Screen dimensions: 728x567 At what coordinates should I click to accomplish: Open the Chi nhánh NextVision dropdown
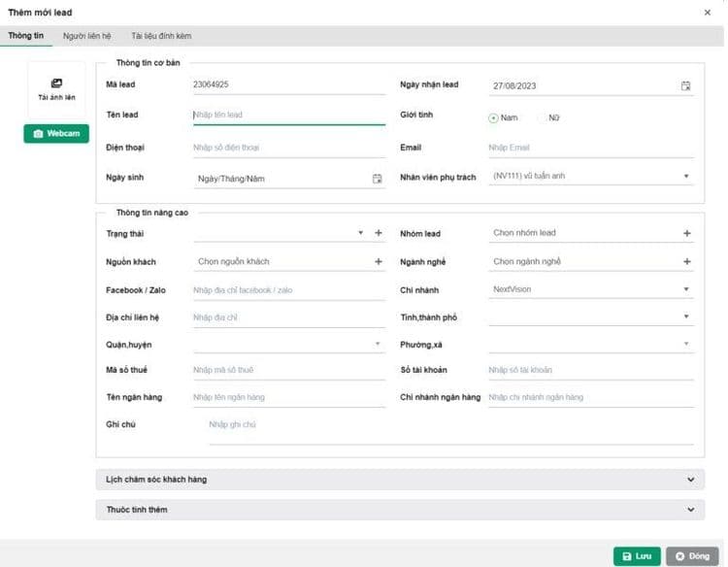pos(686,289)
